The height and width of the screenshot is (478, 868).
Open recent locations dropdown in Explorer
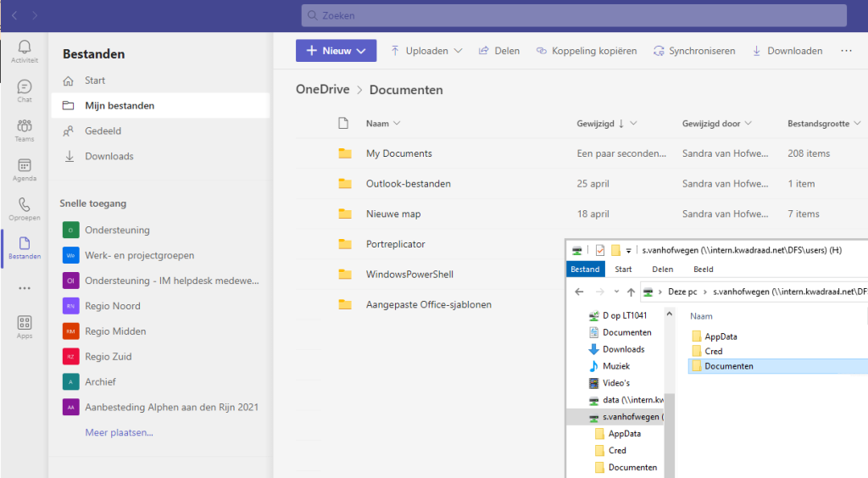[616, 292]
